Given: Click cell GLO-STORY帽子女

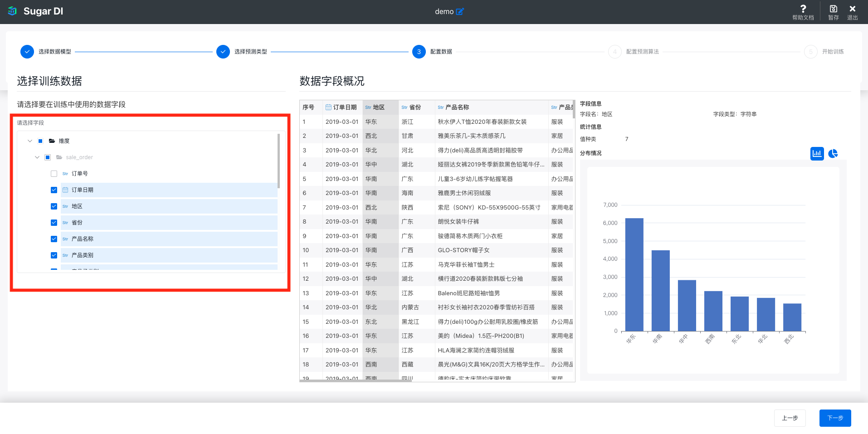Looking at the screenshot, I should (x=463, y=250).
